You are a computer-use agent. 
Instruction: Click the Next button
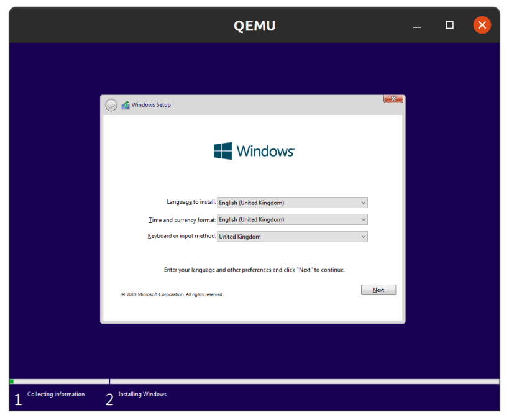coord(378,290)
